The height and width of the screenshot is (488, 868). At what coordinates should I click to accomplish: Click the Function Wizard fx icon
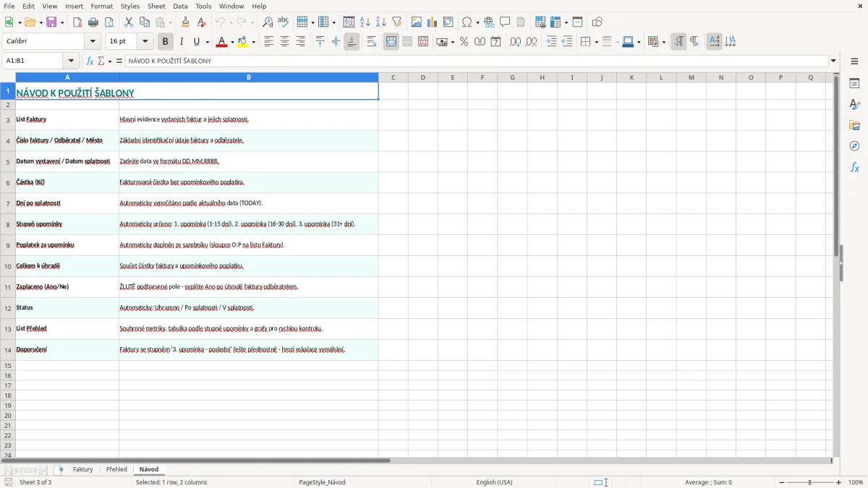point(90,61)
